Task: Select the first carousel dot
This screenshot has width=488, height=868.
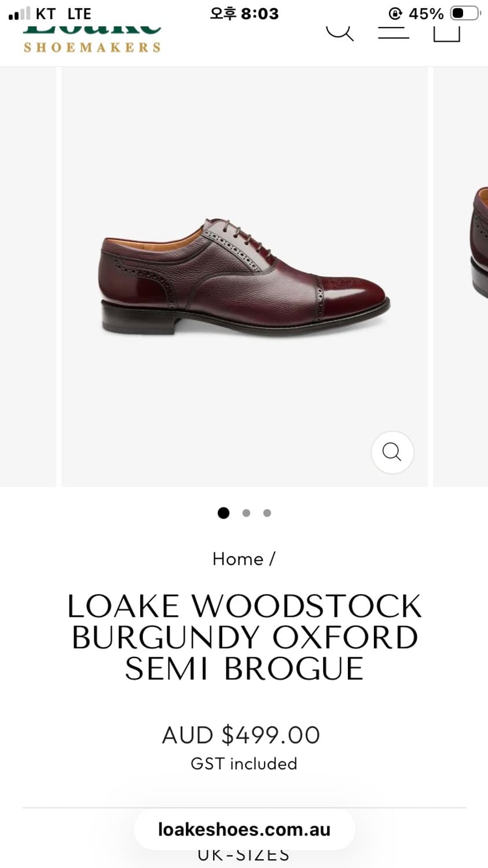Action: [x=223, y=513]
